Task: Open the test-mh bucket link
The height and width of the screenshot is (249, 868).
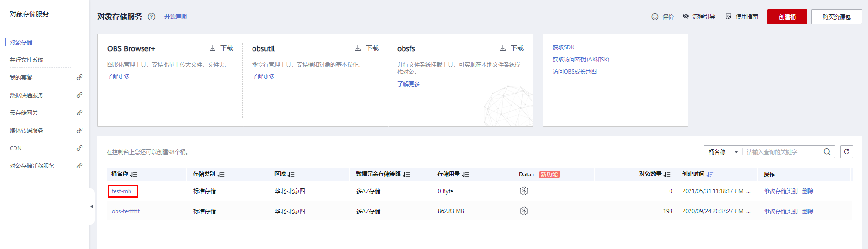Action: [122, 191]
